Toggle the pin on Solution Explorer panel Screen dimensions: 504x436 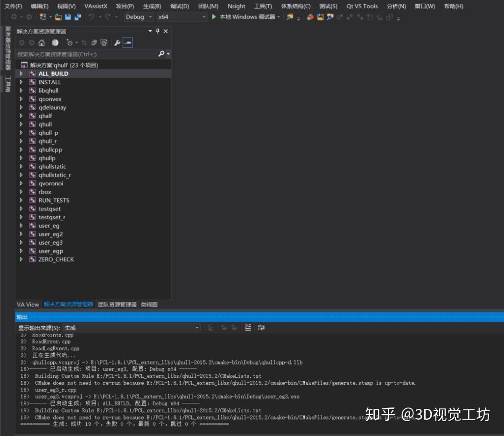click(158, 31)
